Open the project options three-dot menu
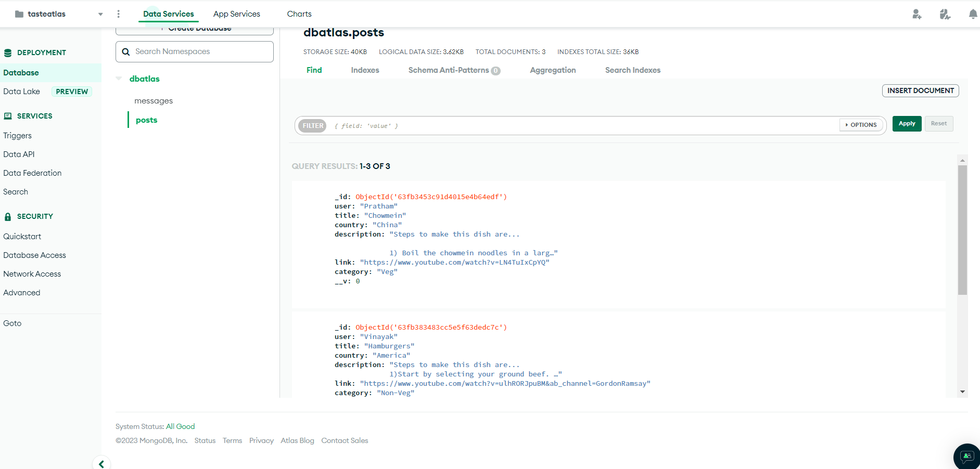Image resolution: width=980 pixels, height=469 pixels. pyautogui.click(x=119, y=14)
